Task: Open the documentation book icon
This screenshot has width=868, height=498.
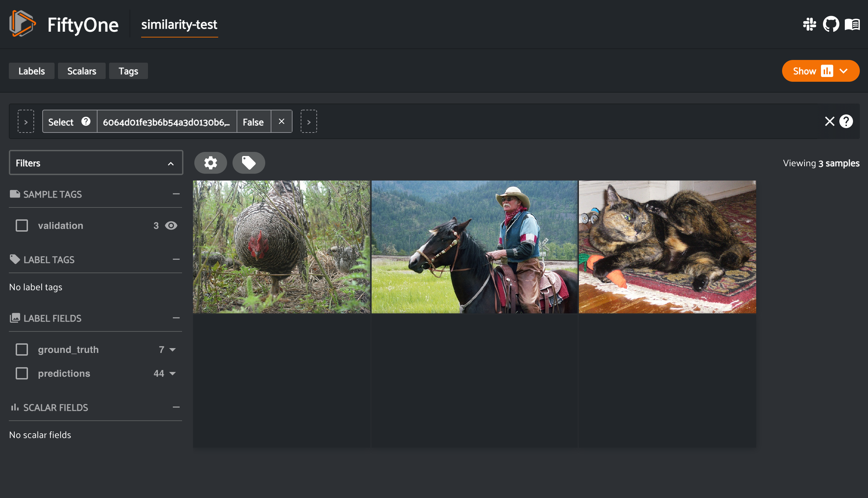Action: 852,24
